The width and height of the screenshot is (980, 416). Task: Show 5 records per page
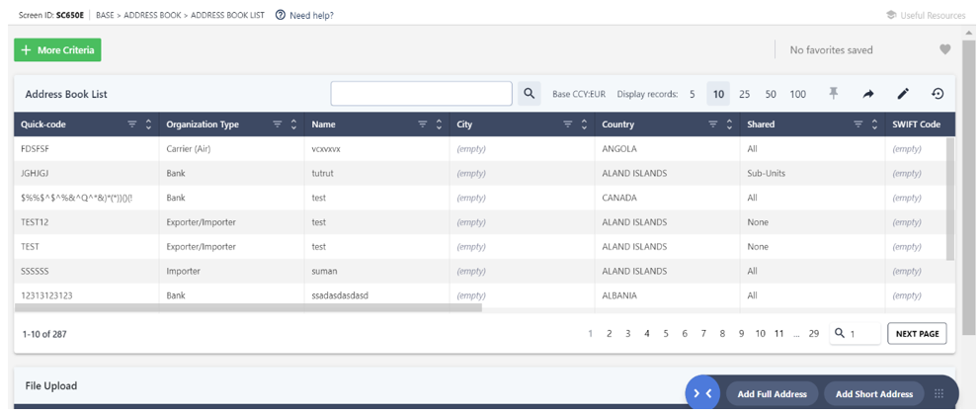692,95
